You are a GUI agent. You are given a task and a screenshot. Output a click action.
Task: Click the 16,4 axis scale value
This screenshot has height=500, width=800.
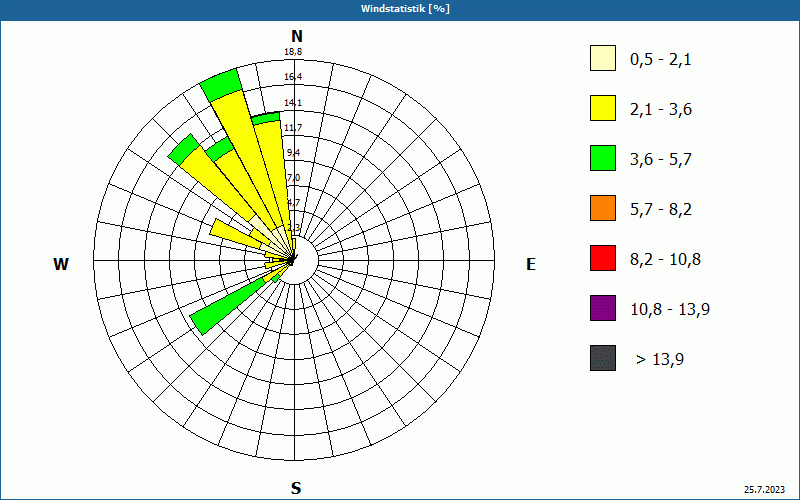coord(293,77)
